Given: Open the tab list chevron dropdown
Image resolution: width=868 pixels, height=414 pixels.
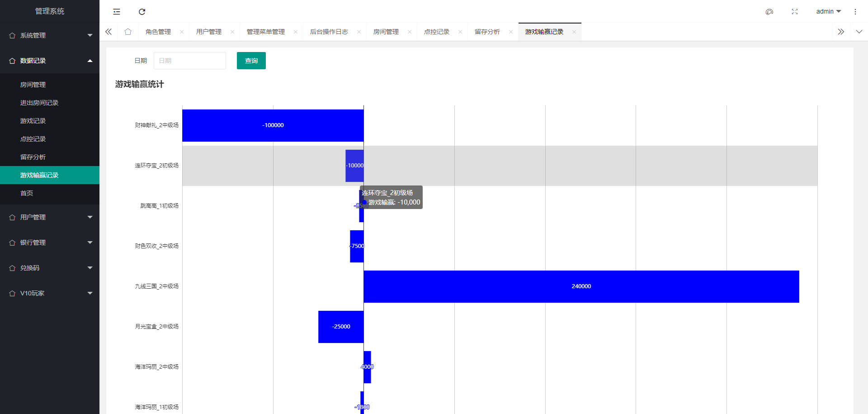Looking at the screenshot, I should point(859,32).
